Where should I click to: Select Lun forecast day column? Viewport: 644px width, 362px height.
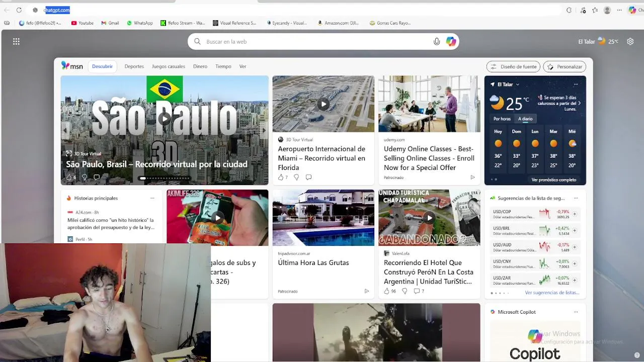(535, 148)
